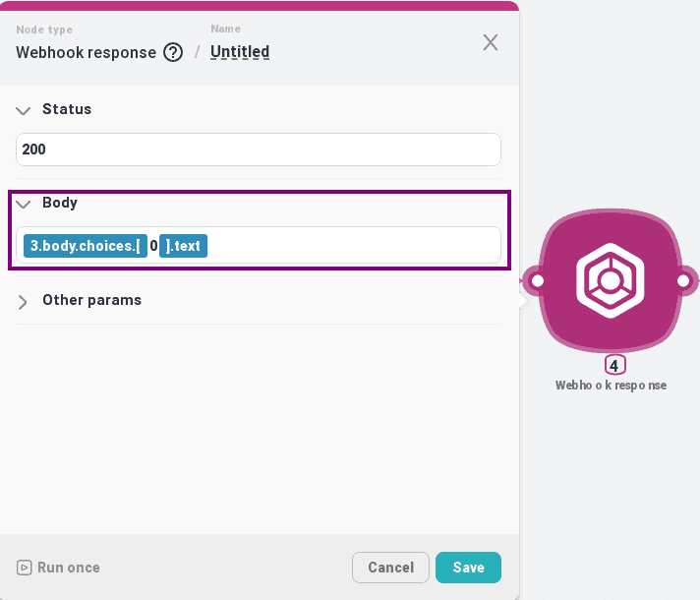Click the Webhook response label under node
The height and width of the screenshot is (600, 700).
pyautogui.click(x=611, y=386)
